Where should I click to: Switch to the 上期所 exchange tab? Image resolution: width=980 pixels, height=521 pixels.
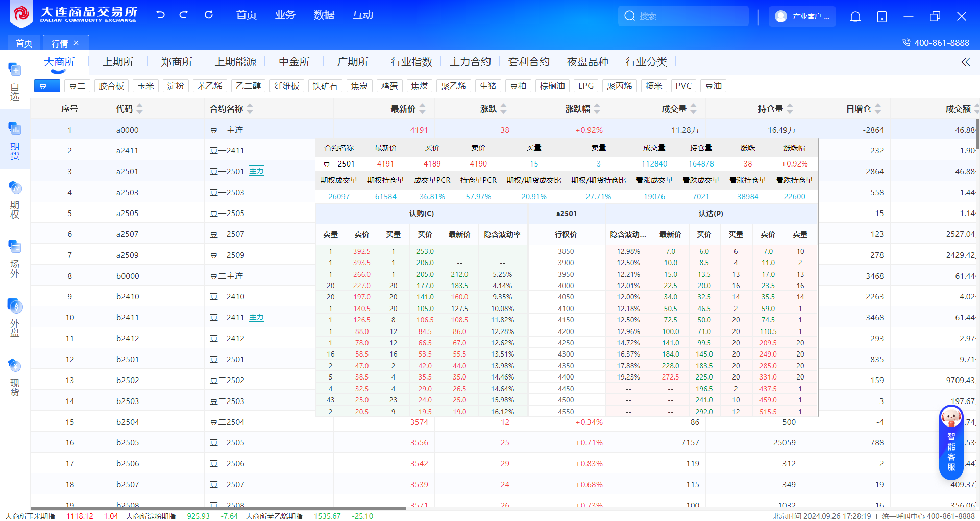point(118,62)
